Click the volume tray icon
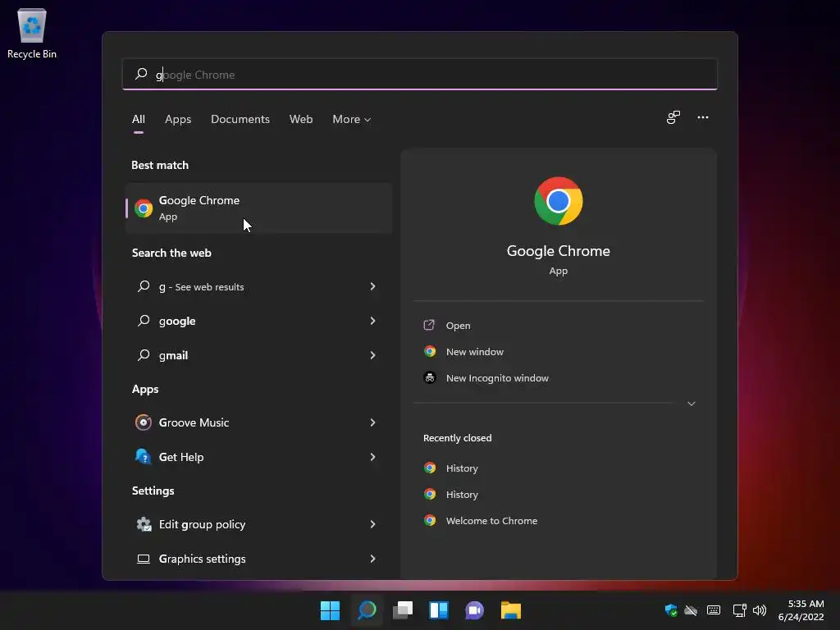 pos(760,610)
